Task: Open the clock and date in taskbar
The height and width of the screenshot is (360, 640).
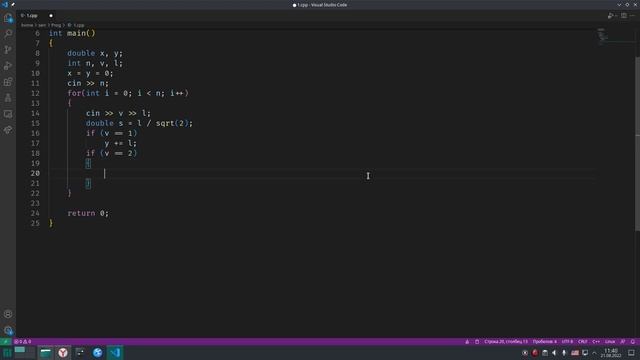Action: click(611, 353)
